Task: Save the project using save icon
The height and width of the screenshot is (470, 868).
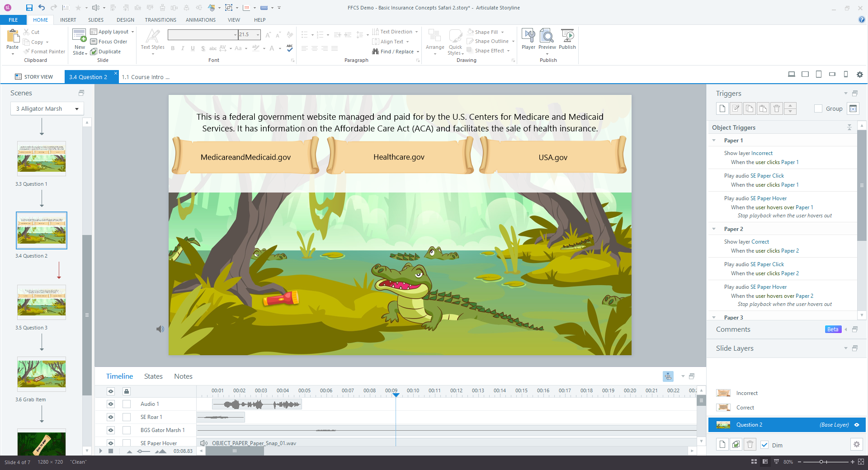Action: point(29,8)
